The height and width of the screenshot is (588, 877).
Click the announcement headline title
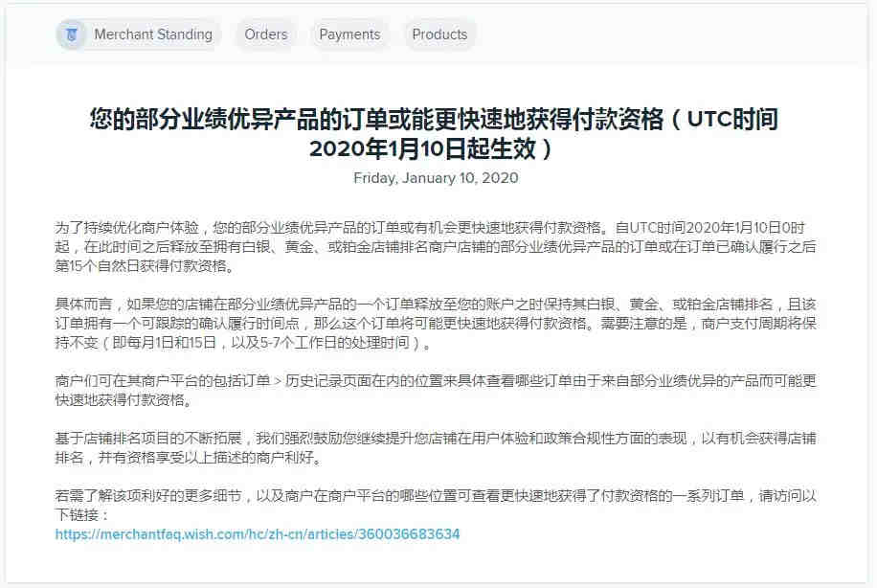coord(434,134)
